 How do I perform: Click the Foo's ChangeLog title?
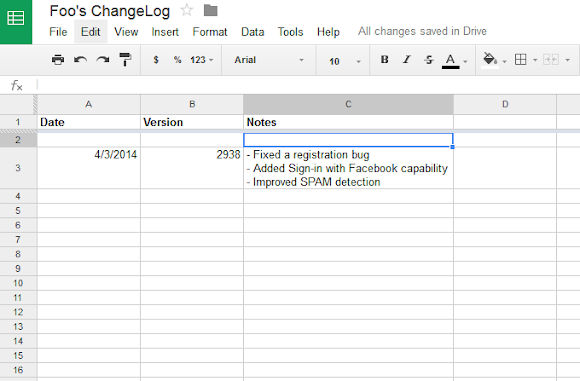[x=109, y=11]
